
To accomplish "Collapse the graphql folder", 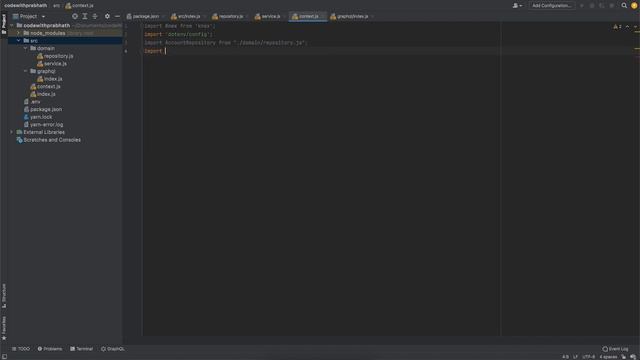I will [25, 71].
